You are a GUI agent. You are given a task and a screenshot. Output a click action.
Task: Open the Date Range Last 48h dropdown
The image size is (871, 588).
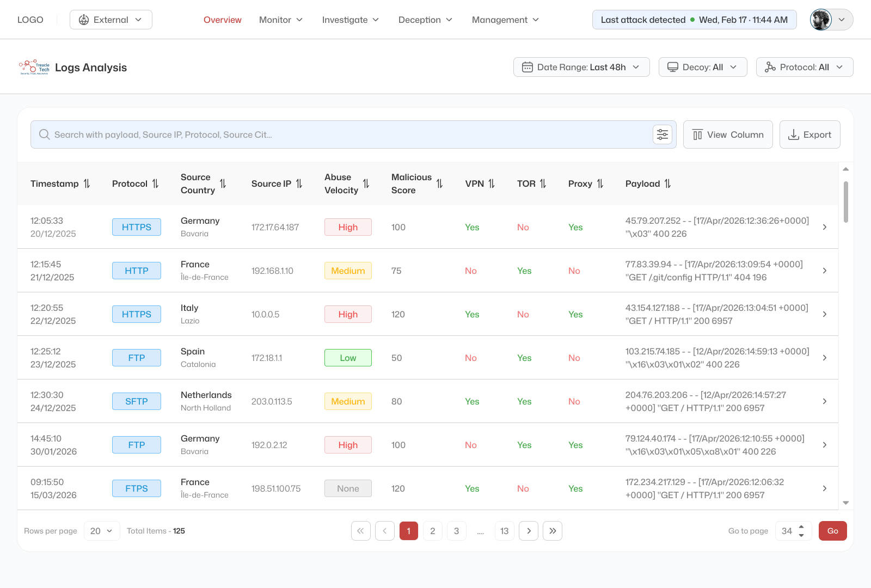tap(581, 67)
